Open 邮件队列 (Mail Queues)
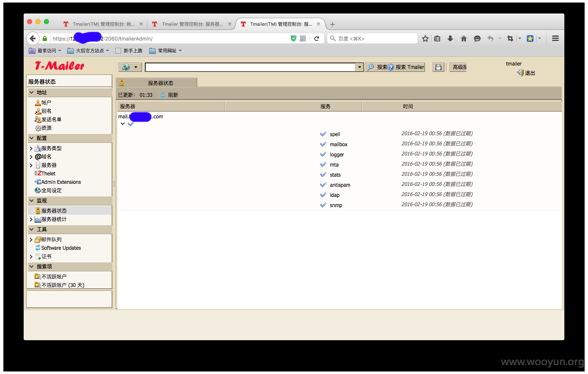Viewport: 588px width, 374px height. click(48, 240)
